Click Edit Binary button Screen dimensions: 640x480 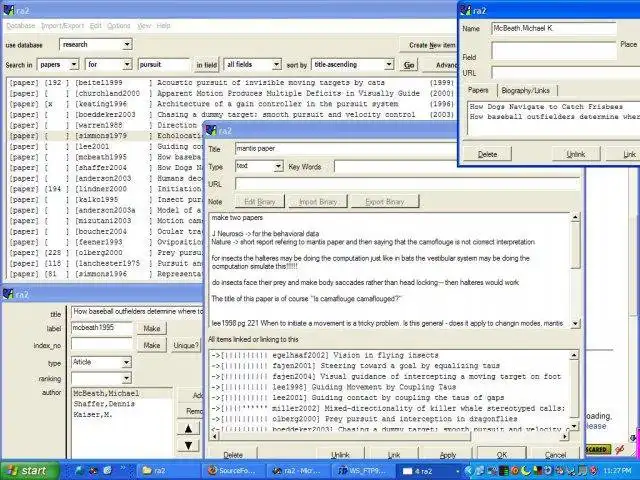click(x=260, y=202)
